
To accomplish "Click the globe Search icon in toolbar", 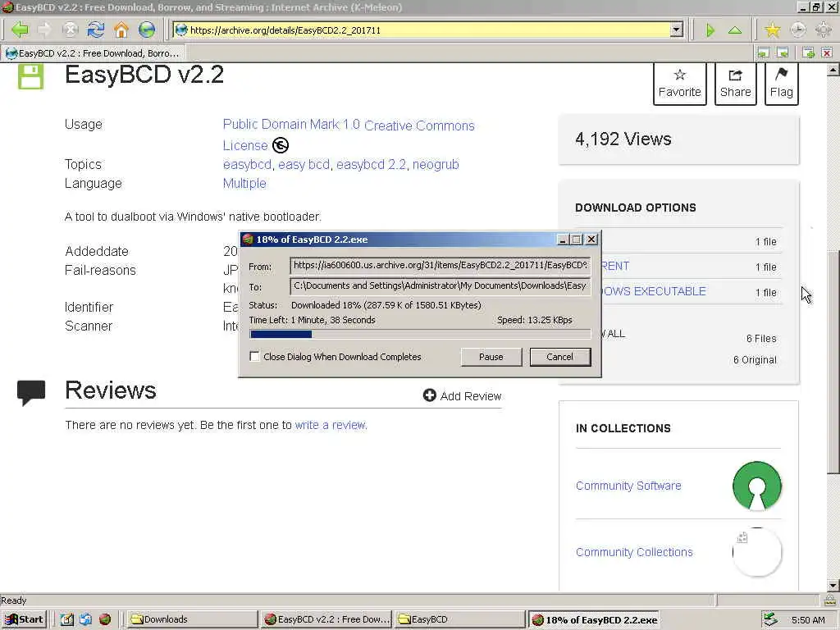I will click(x=147, y=30).
